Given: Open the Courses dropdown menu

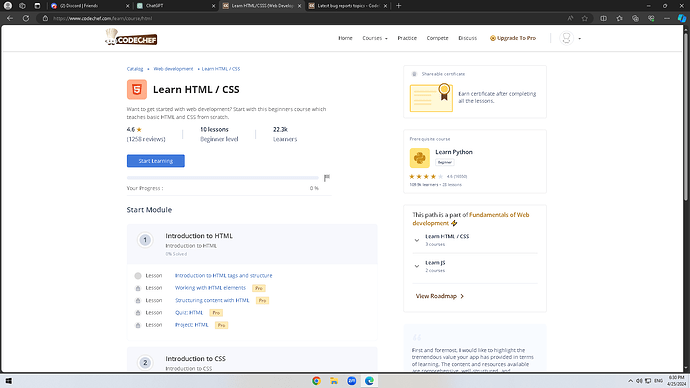Looking at the screenshot, I should (374, 38).
